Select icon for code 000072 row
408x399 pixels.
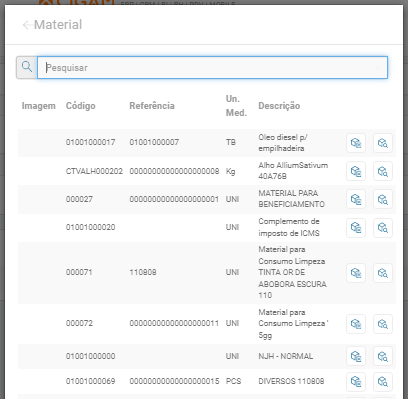tap(356, 324)
